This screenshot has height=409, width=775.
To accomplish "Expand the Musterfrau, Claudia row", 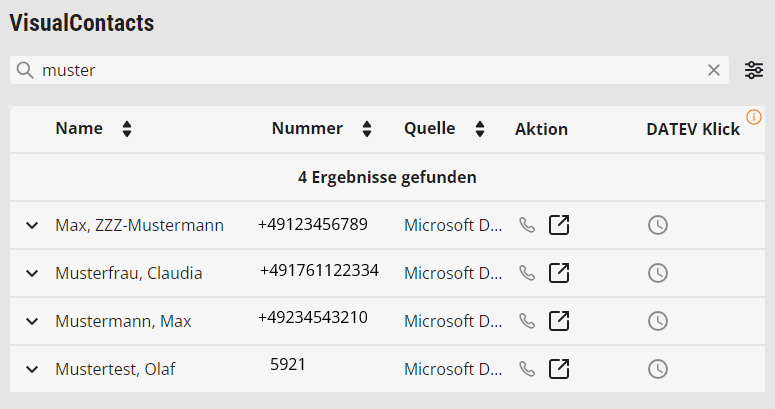I will pos(32,274).
